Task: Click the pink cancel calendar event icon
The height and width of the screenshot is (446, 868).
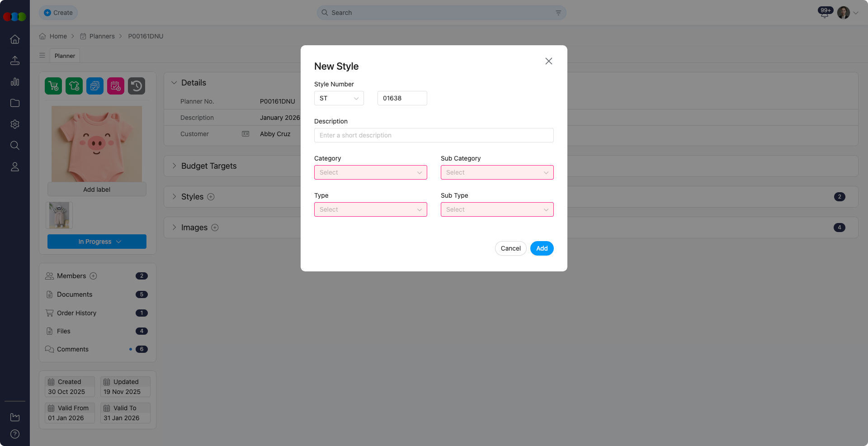Action: (115, 85)
